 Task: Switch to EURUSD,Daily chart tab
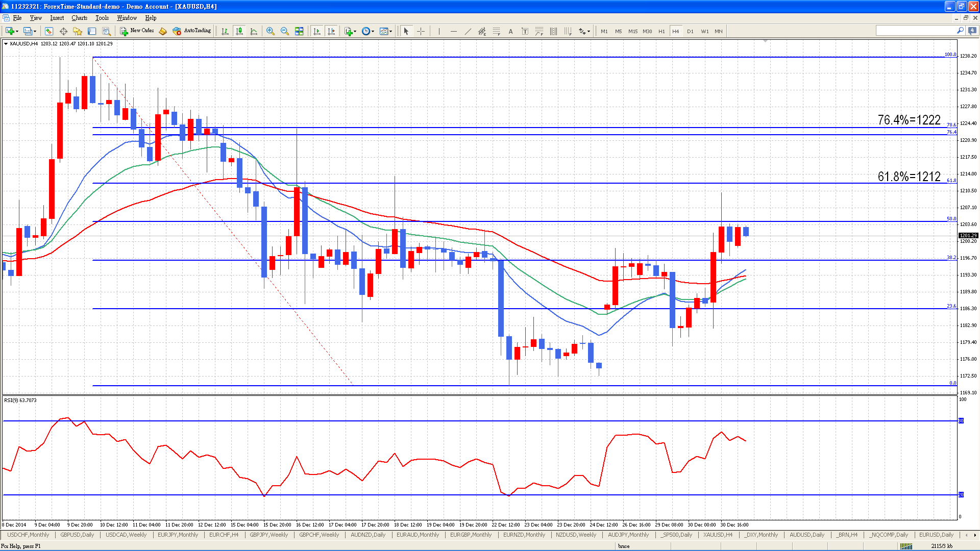click(x=936, y=535)
